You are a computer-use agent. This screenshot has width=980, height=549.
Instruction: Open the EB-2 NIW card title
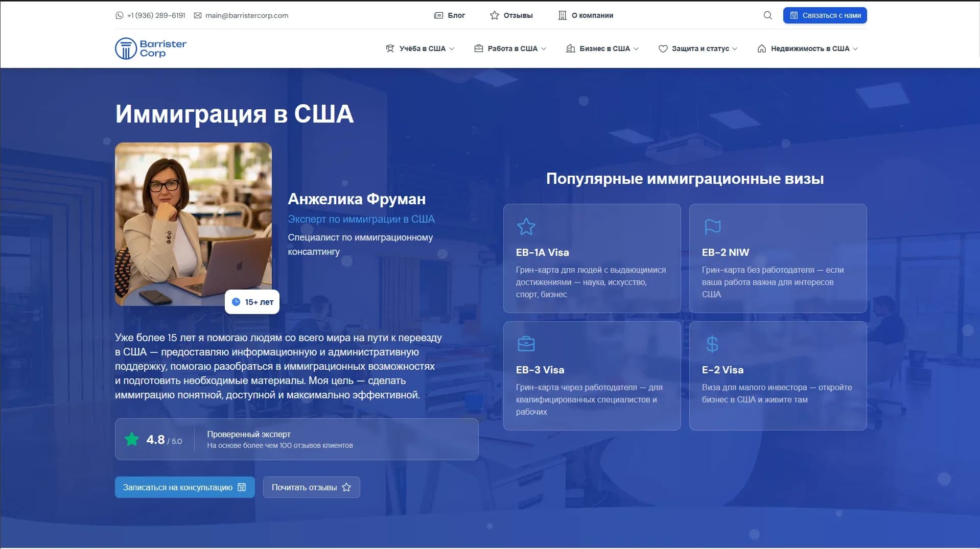pos(725,252)
